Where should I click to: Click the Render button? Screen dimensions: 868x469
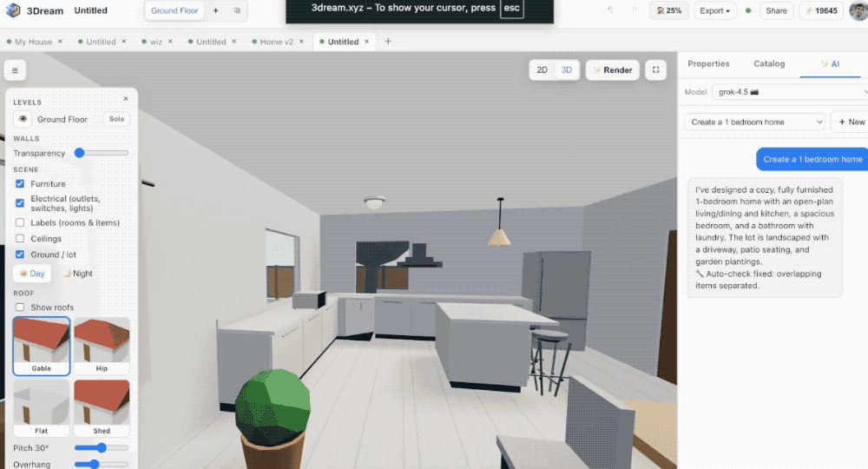click(x=612, y=70)
